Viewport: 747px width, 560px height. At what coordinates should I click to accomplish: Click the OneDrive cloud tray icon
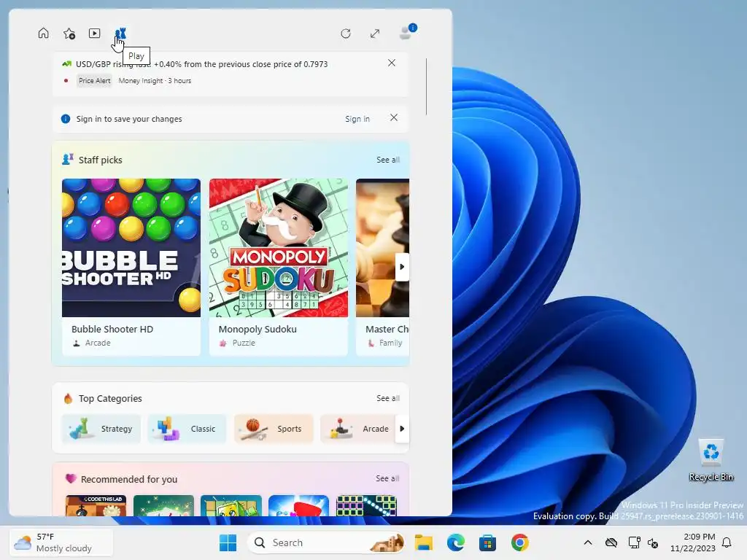(x=611, y=542)
